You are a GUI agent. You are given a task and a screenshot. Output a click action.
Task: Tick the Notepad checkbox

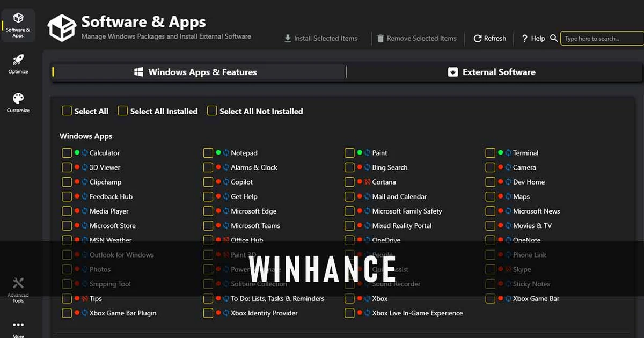[x=208, y=153]
